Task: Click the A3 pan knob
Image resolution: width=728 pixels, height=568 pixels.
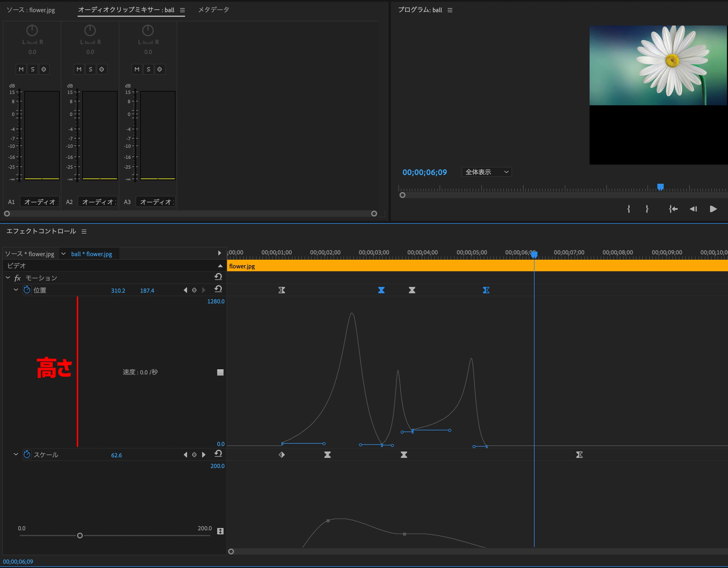Action: 148,31
